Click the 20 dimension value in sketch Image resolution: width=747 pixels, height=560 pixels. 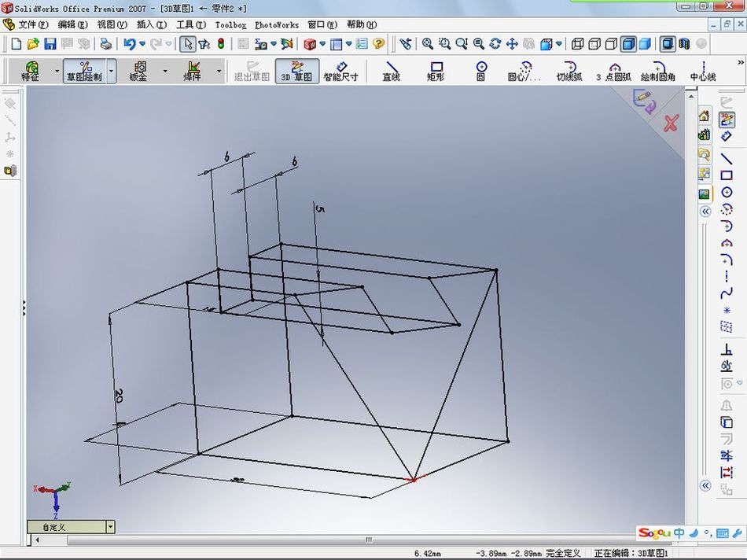point(119,396)
